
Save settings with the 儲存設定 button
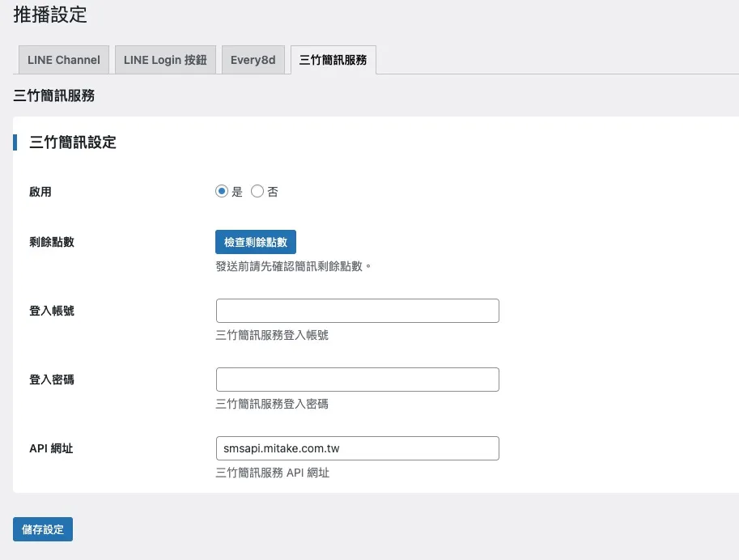(42, 529)
